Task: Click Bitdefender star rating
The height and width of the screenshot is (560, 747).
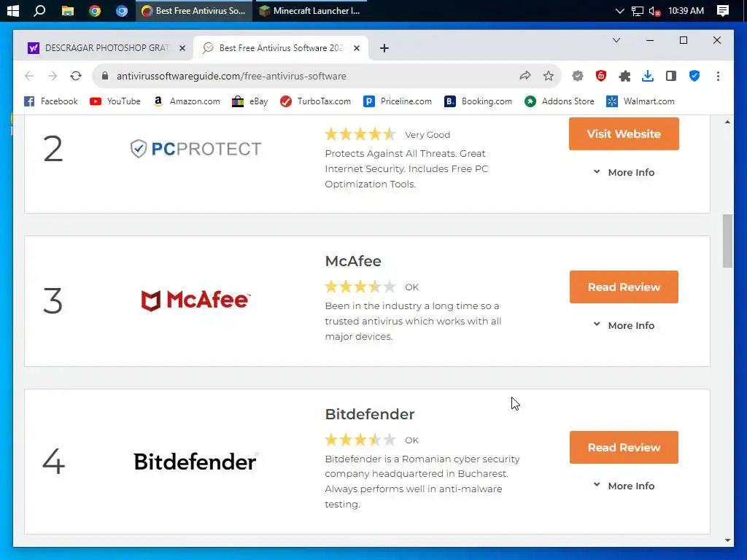Action: (360, 440)
